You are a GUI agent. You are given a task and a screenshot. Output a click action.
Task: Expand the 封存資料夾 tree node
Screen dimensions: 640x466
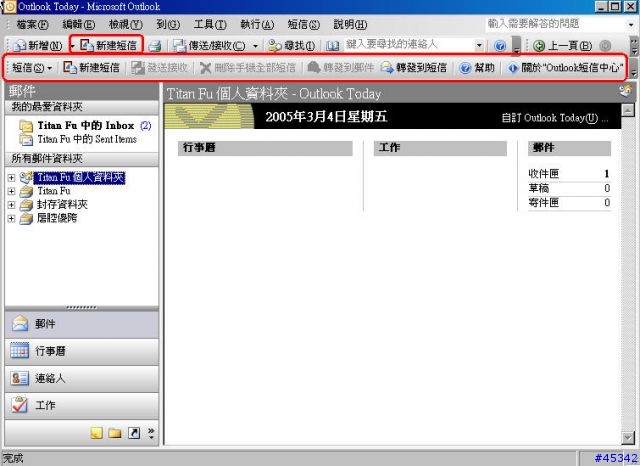point(11,205)
